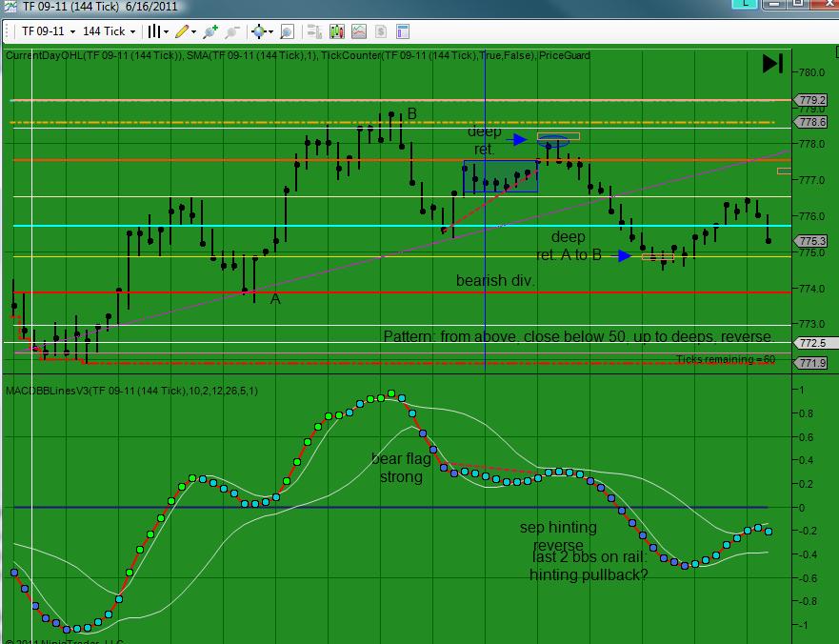Click the scroll-to-last-bar arrow icon

click(772, 64)
